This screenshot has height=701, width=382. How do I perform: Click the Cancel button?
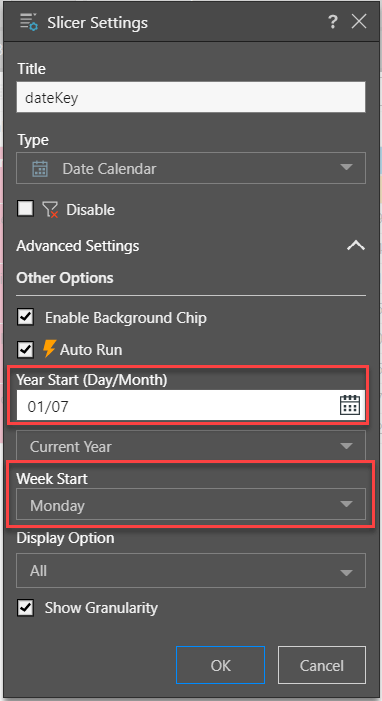pos(322,665)
